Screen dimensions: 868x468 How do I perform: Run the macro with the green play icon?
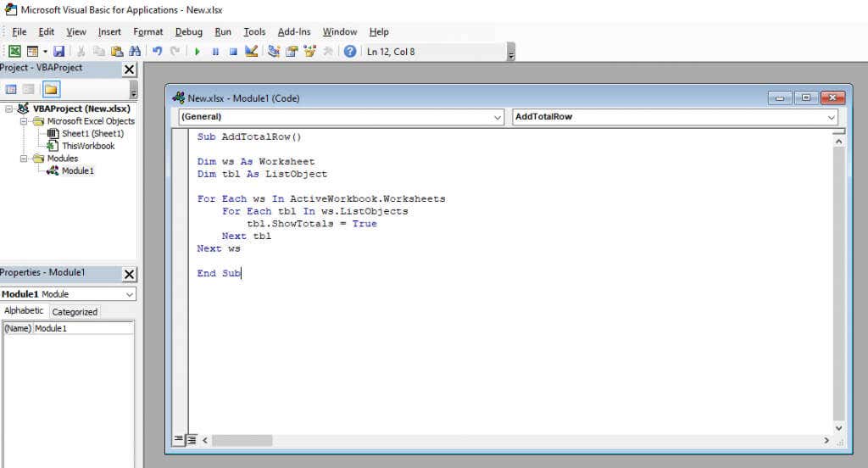198,52
